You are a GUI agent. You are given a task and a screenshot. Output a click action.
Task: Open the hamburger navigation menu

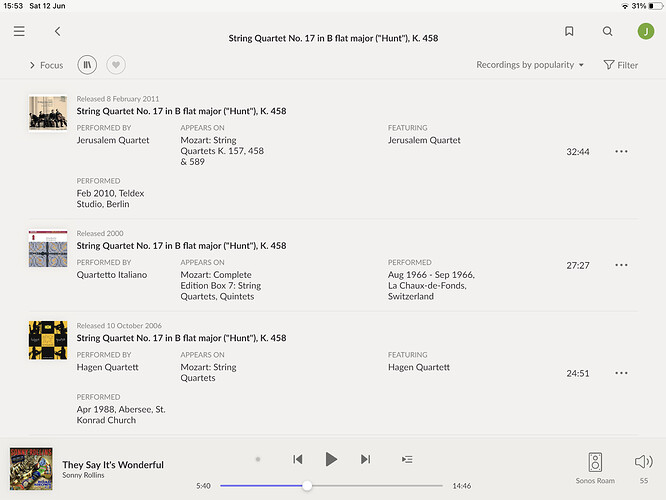19,31
